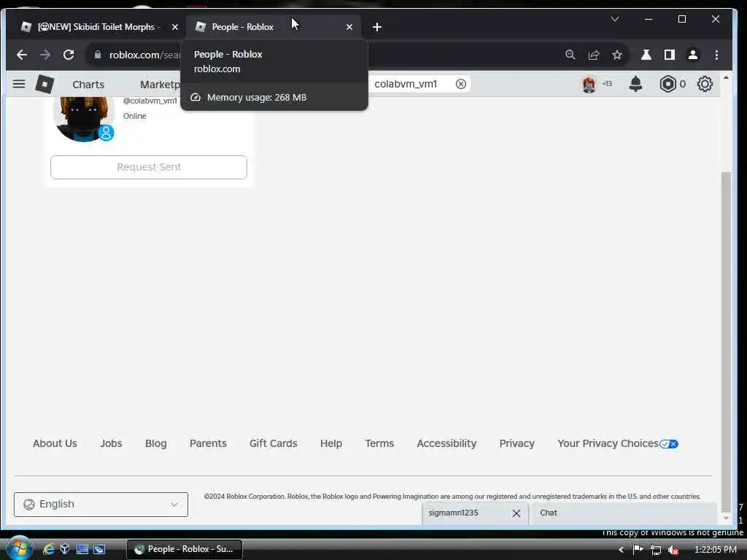Close the People - Roblox tab

tap(349, 27)
